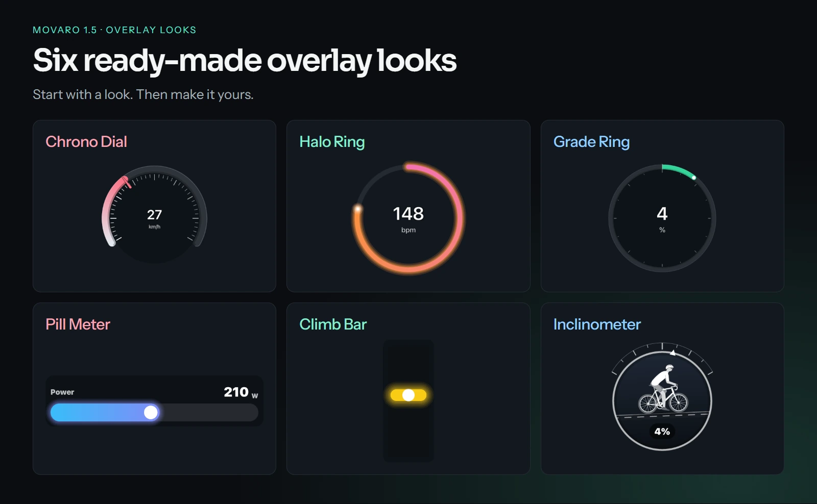This screenshot has height=504, width=817.
Task: Click the yellow Climb Bar pill indicator
Action: (408, 395)
